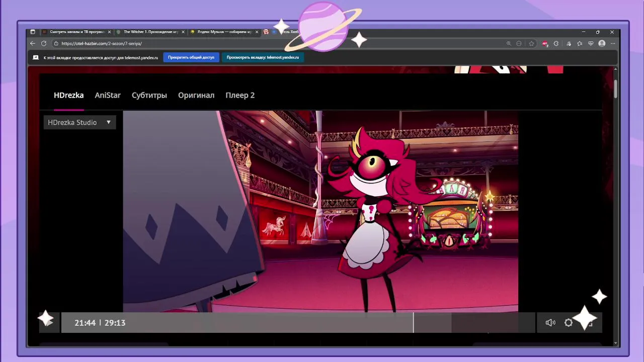Select the AniStar player tab
Viewport: 644px width, 362px height.
(x=108, y=95)
